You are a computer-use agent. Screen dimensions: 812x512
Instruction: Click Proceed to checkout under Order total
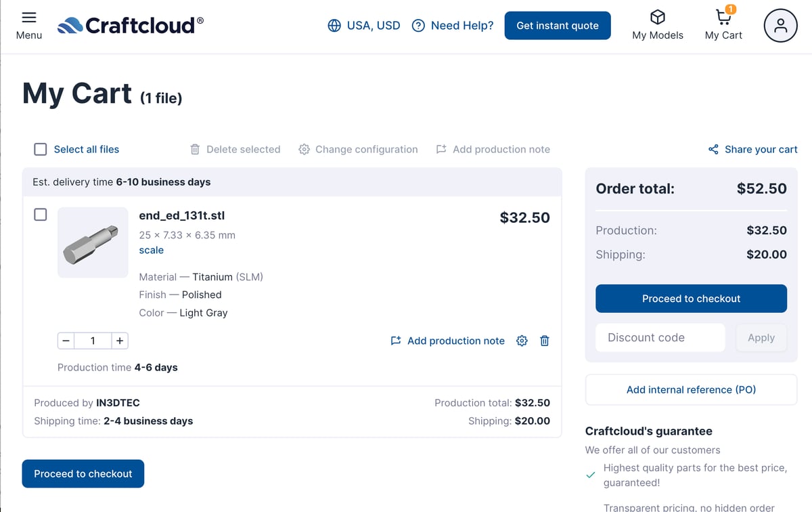pyautogui.click(x=691, y=299)
